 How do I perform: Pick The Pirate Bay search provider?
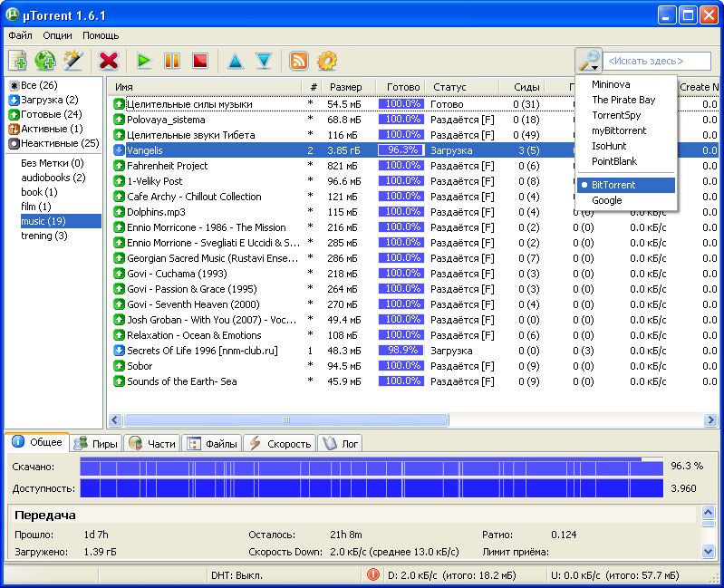(623, 100)
